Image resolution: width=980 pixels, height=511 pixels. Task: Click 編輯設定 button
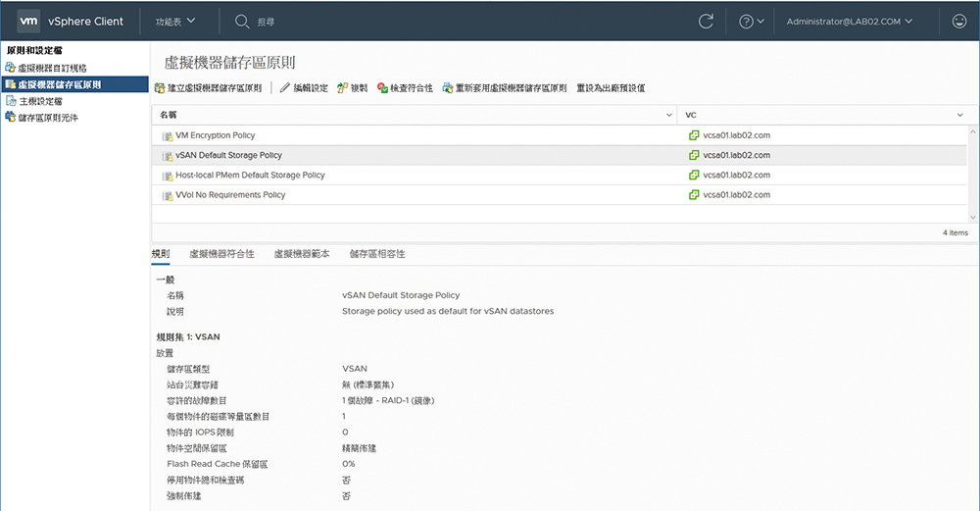click(x=304, y=88)
